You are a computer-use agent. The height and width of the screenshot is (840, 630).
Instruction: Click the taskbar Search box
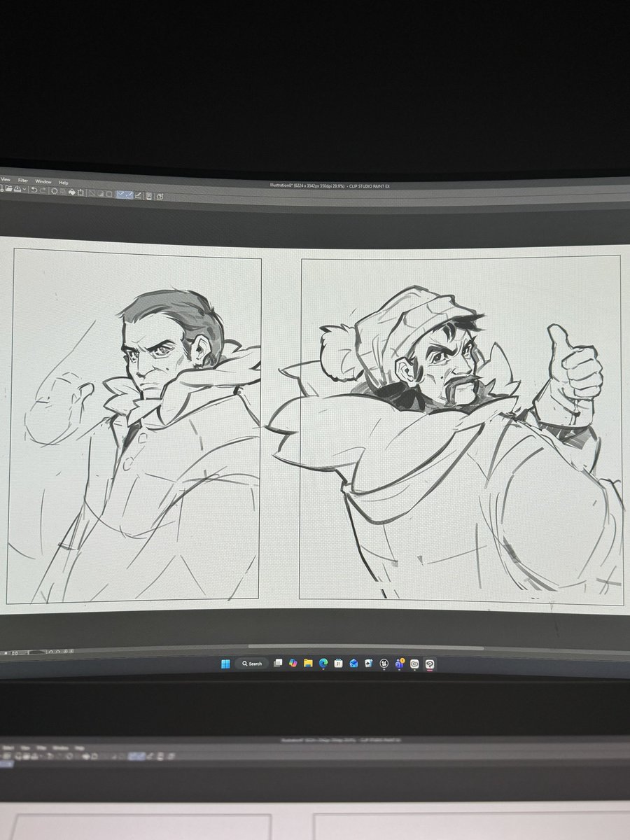[252, 664]
